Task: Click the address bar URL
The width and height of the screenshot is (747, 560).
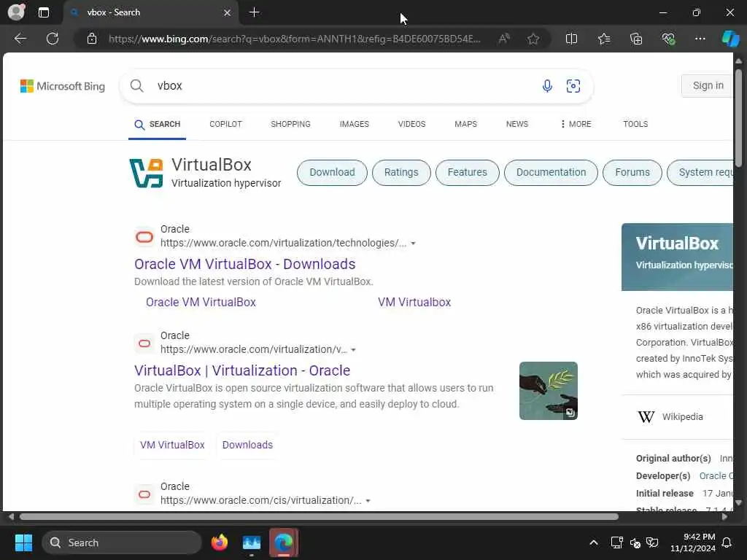Action: [295, 39]
